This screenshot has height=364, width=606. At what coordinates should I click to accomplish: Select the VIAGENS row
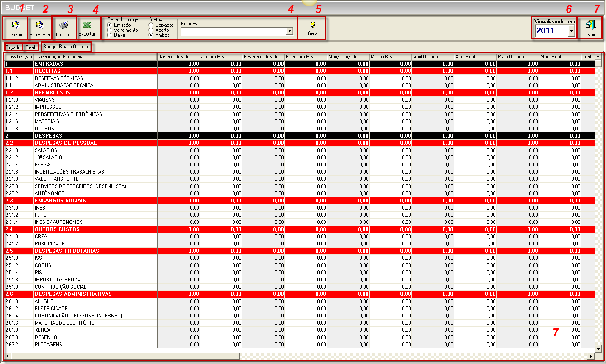click(299, 100)
